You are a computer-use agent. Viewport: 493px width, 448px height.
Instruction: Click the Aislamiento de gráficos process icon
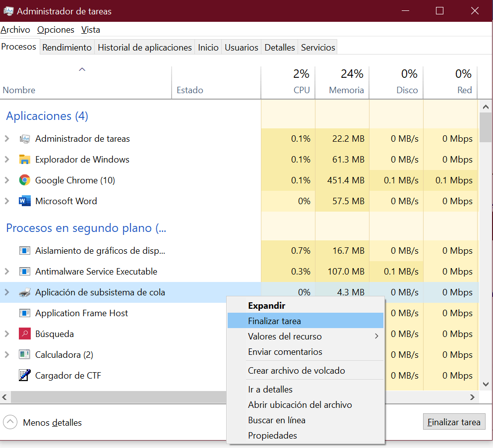(24, 250)
